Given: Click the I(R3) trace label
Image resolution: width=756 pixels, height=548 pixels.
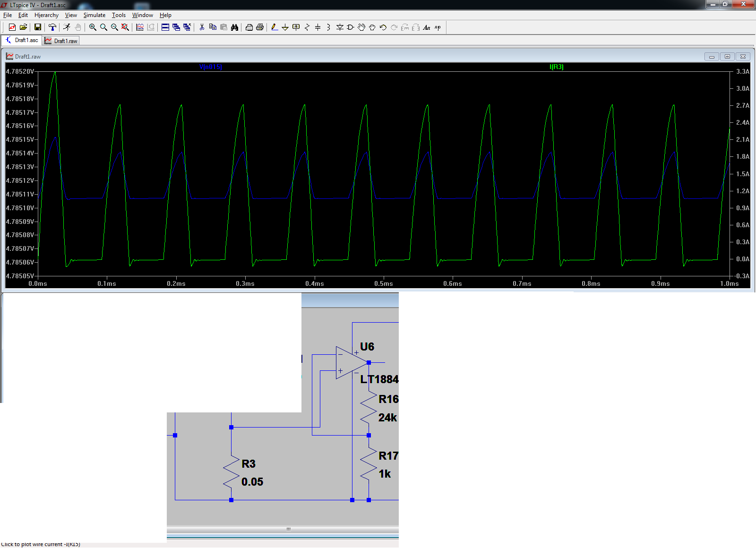Looking at the screenshot, I should tap(557, 67).
